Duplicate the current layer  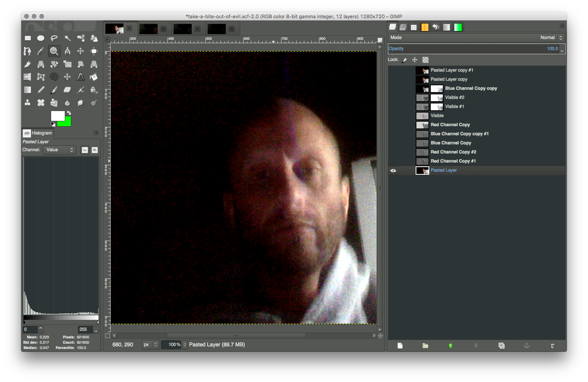pyautogui.click(x=502, y=346)
